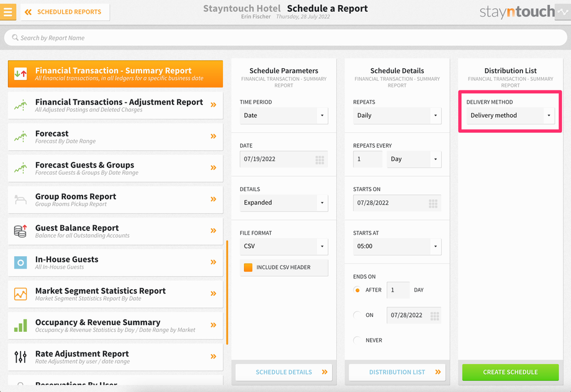Click the Occupancy & Revenue Summary bar chart icon
This screenshot has height=392, width=571.
pyautogui.click(x=20, y=326)
